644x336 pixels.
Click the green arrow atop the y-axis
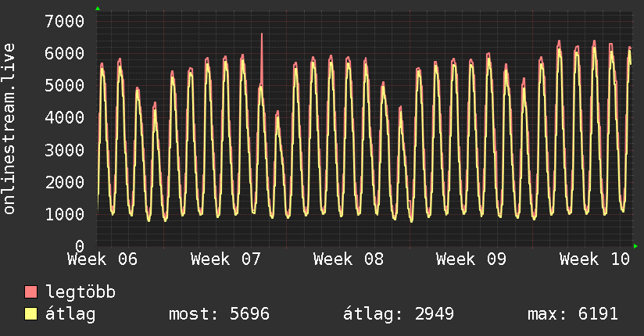coord(98,9)
